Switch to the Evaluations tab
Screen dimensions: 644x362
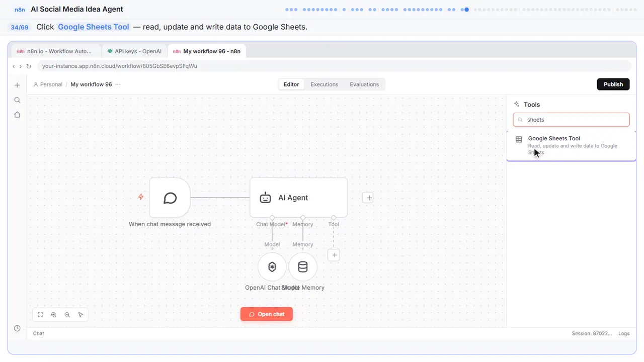364,84
